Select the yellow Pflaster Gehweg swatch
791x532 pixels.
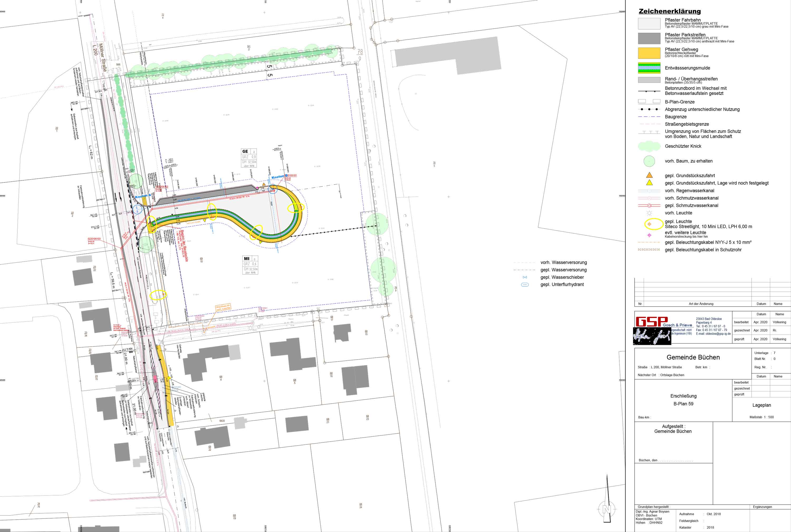click(x=649, y=53)
